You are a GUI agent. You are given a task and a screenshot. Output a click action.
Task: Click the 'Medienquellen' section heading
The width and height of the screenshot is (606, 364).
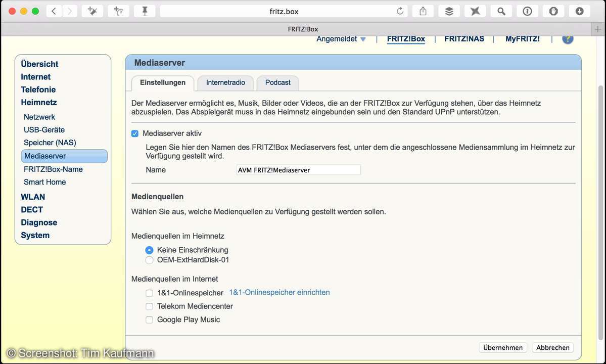pyautogui.click(x=157, y=197)
